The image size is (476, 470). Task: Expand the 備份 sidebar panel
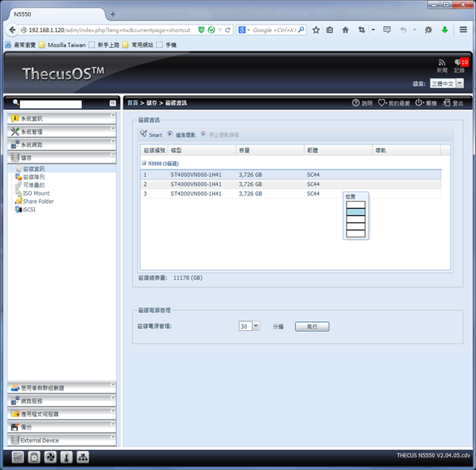(x=62, y=427)
